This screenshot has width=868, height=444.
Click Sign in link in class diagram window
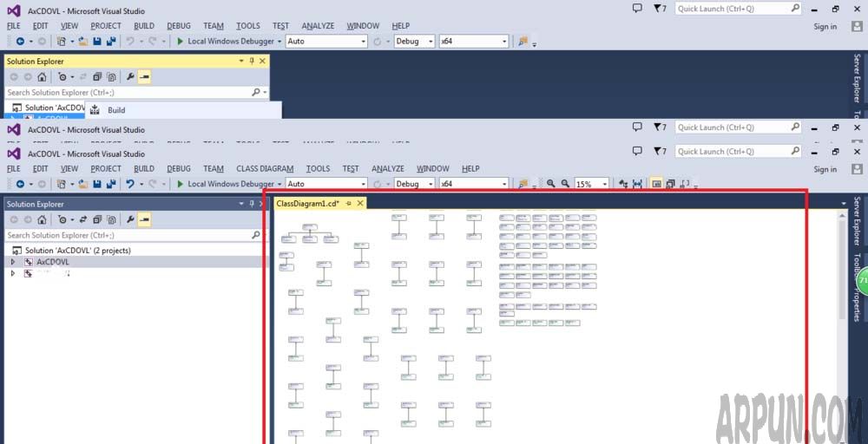[x=825, y=169]
